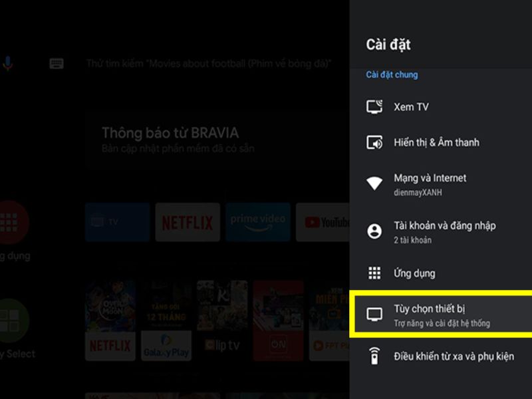Click the grid icon beside Ứng dụng
The height and width of the screenshot is (399, 532).
[x=374, y=273]
